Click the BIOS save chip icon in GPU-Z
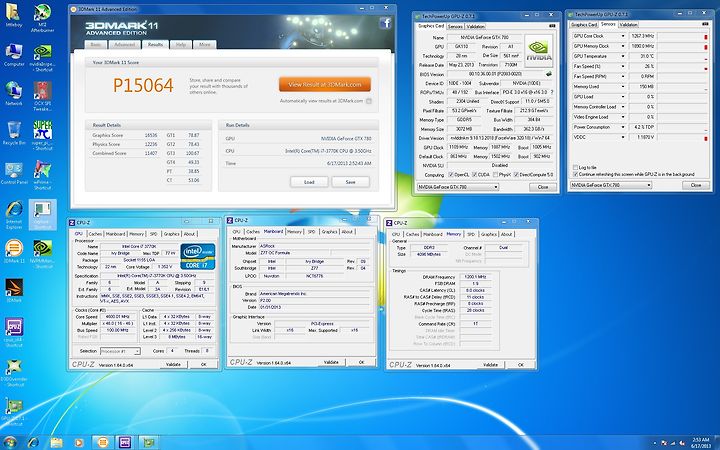This screenshot has height=450, width=720. tap(549, 74)
